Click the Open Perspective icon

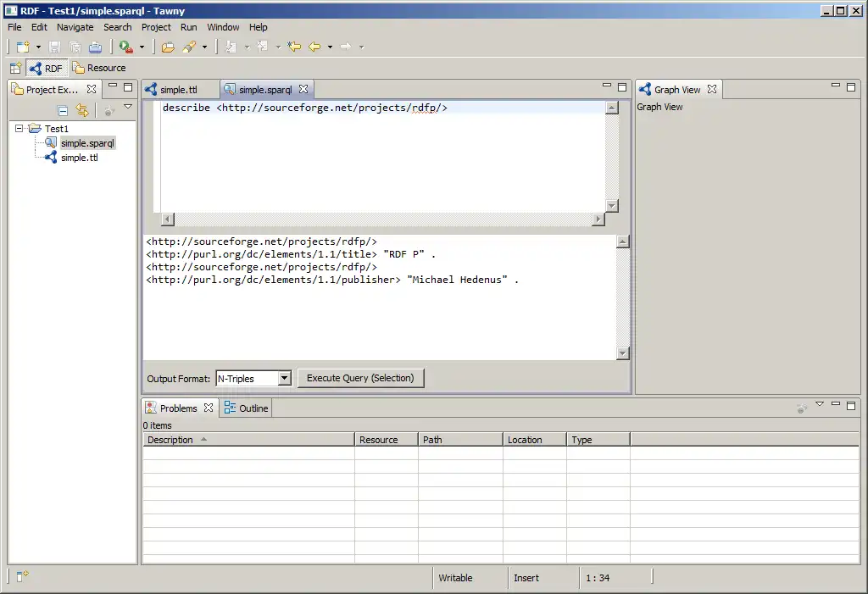15,68
